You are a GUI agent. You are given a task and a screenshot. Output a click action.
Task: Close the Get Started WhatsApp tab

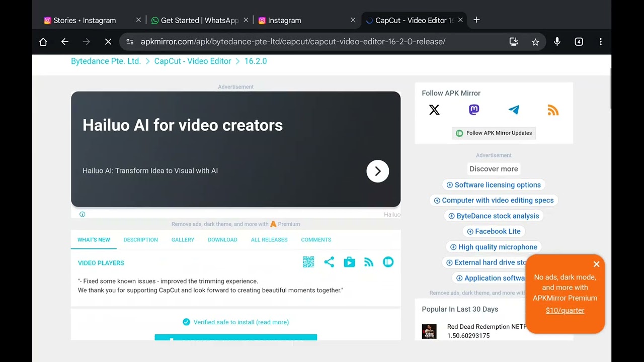click(246, 20)
